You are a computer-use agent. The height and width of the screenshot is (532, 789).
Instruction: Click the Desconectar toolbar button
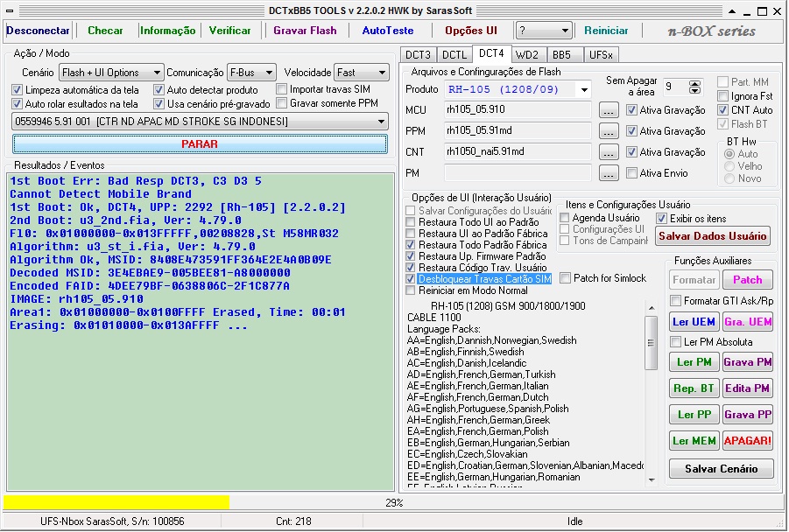click(x=38, y=31)
